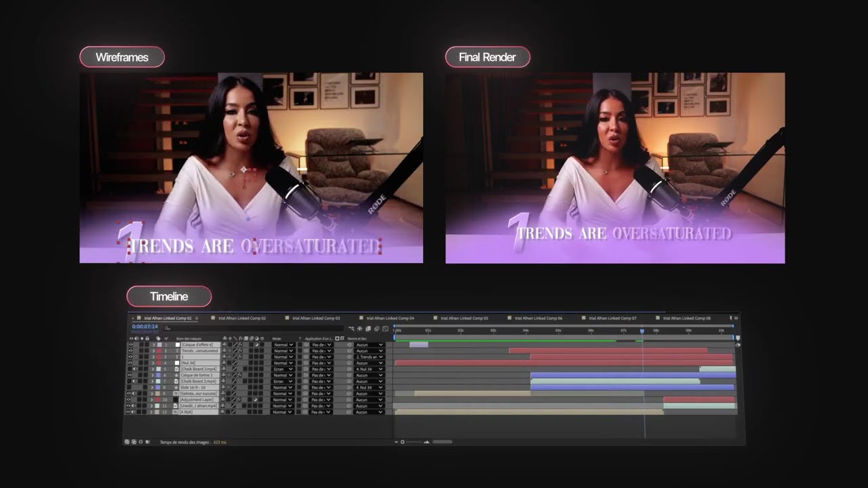This screenshot has height=488, width=868.
Task: Click the parent pick whip for Nul 34
Action: tap(349, 363)
